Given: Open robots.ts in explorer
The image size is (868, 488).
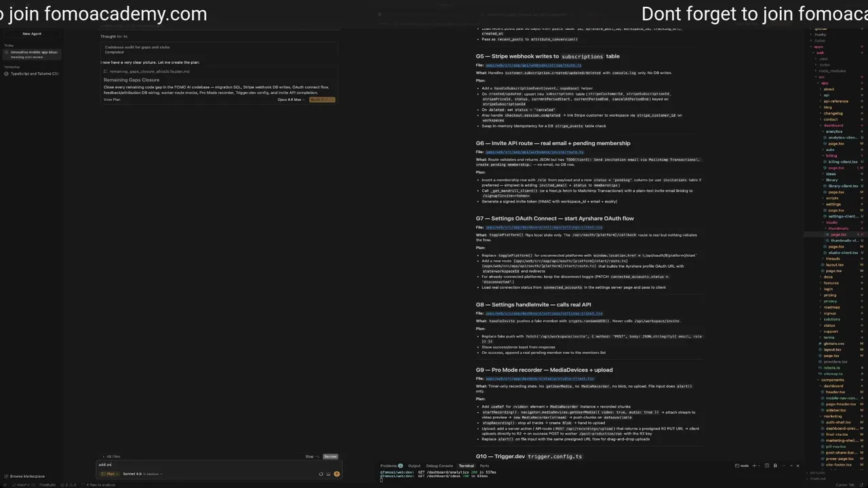Looking at the screenshot, I should pos(831,368).
